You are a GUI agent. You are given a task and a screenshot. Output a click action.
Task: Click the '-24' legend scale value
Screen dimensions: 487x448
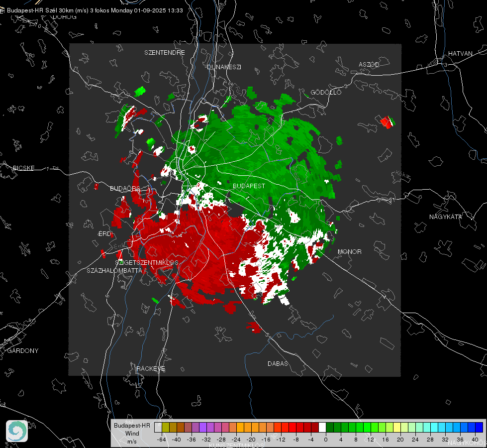coord(236,440)
